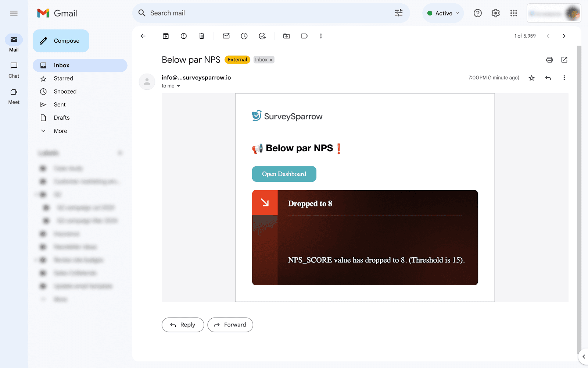
Task: Print the email using printer icon
Action: (x=549, y=60)
